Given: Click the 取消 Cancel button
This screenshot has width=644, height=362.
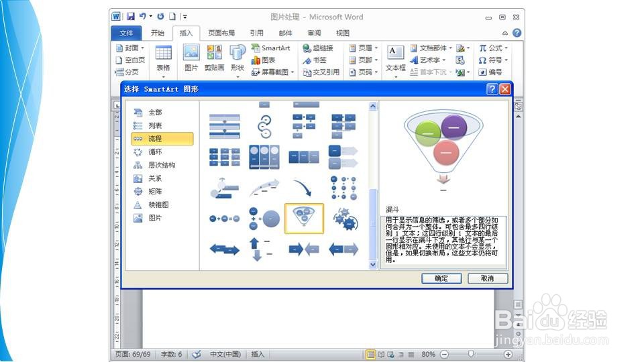Looking at the screenshot, I should (x=488, y=278).
